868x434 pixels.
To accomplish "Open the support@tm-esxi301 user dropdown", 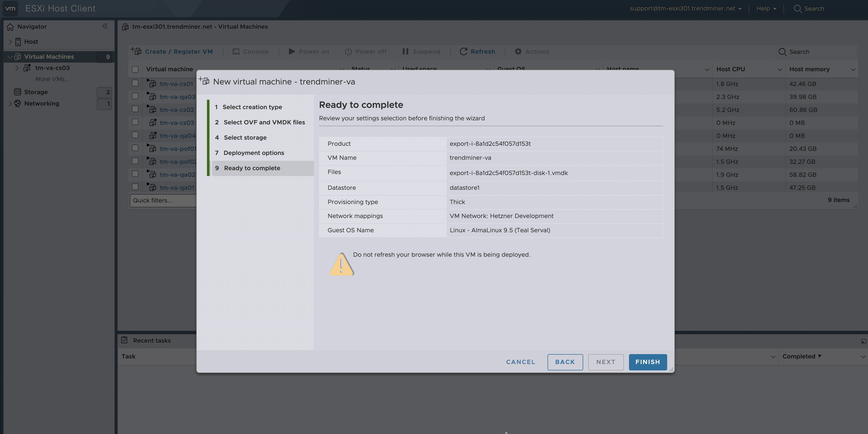I will [685, 8].
